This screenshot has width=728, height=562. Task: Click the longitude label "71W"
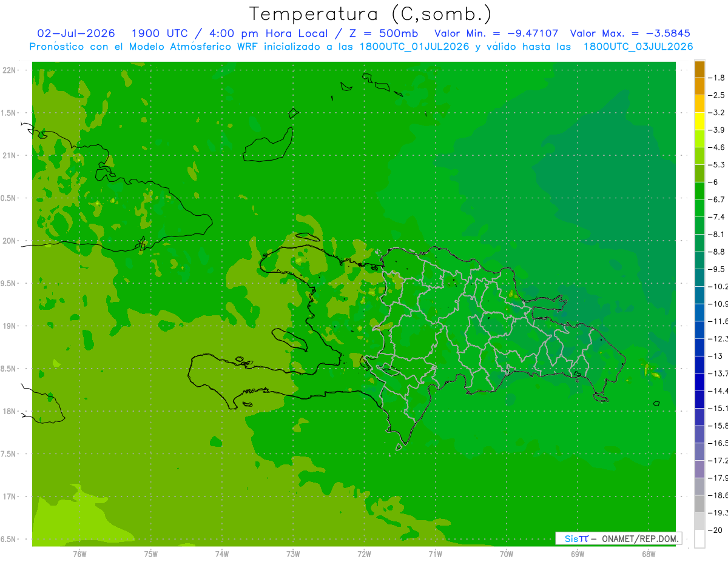(x=435, y=554)
